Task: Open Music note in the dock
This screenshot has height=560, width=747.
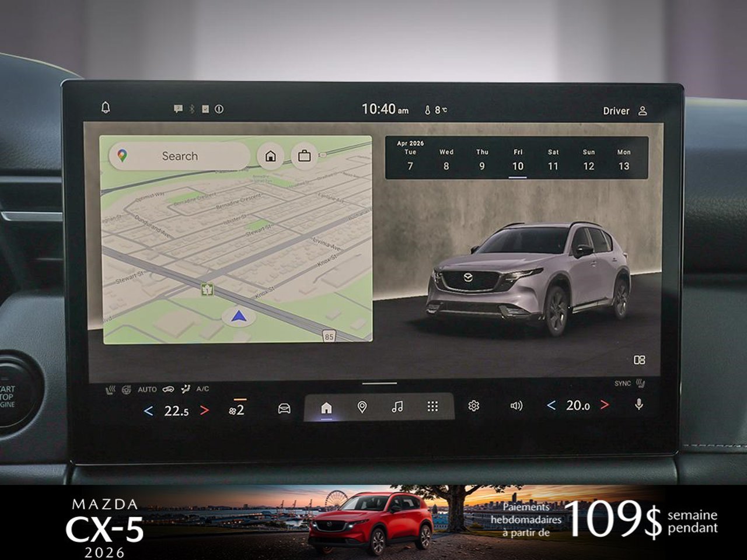Action: click(x=397, y=407)
